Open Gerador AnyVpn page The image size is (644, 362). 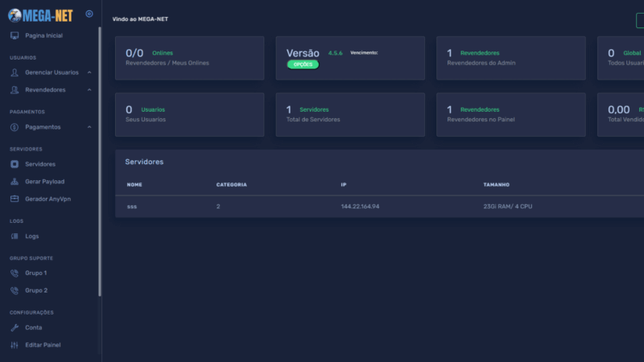pos(48,199)
